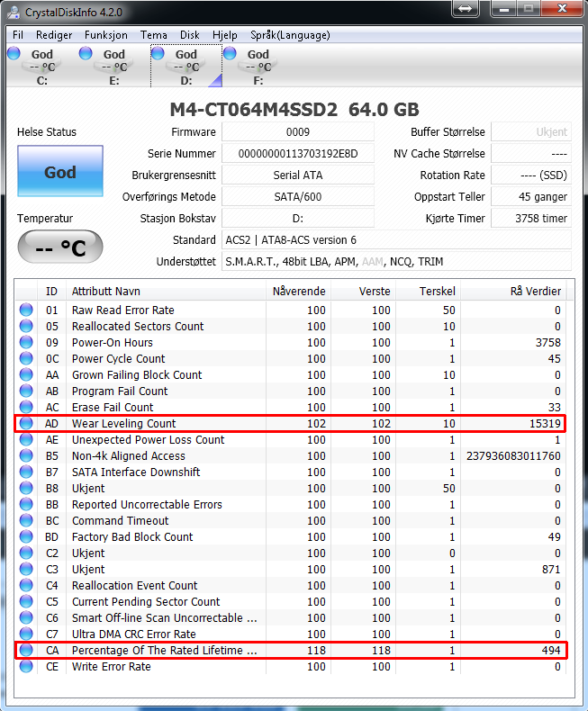This screenshot has width=588, height=711.
Task: Click status orb for Unexpected Power Loss Count
Action: click(x=26, y=439)
